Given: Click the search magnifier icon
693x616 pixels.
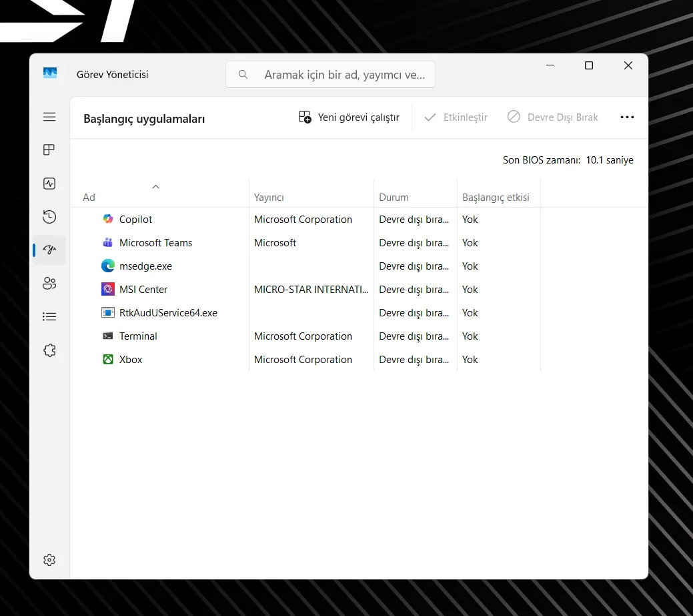Looking at the screenshot, I should (243, 74).
